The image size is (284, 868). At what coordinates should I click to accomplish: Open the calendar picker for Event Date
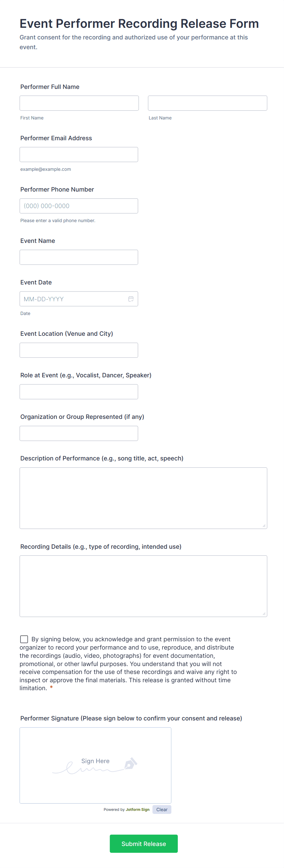point(131,299)
